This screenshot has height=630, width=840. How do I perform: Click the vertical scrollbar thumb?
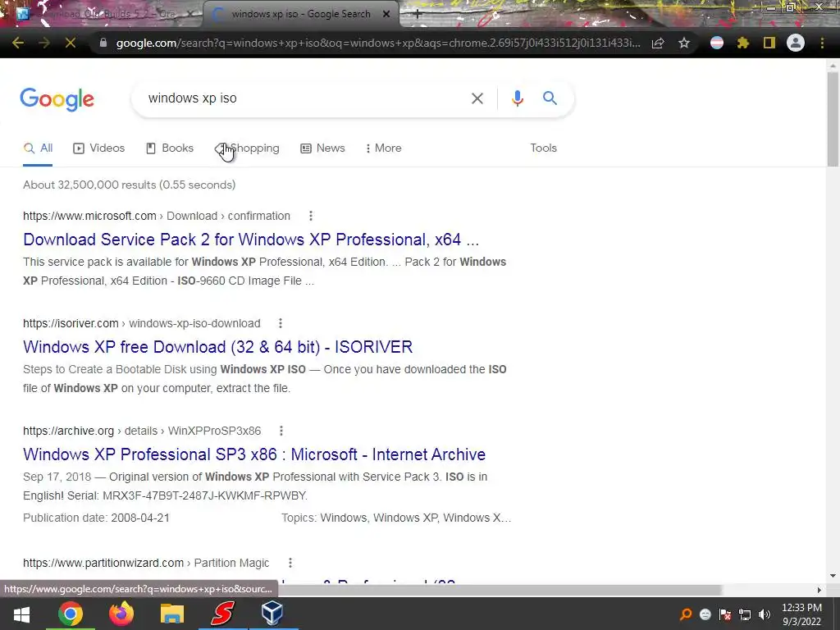click(x=833, y=119)
